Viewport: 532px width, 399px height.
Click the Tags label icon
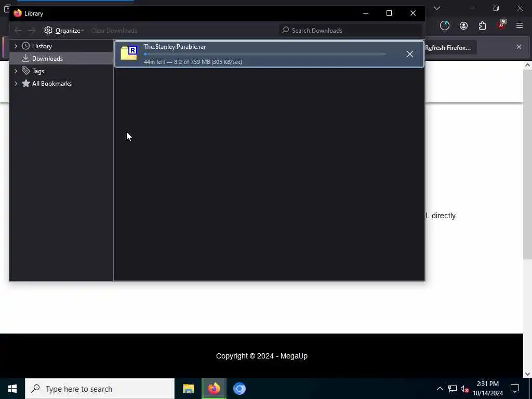tap(26, 71)
